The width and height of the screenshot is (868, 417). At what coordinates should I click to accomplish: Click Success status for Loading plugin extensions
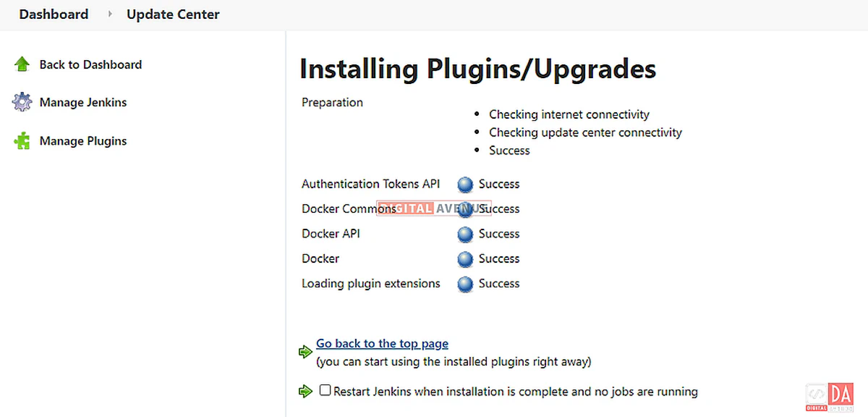tap(499, 284)
